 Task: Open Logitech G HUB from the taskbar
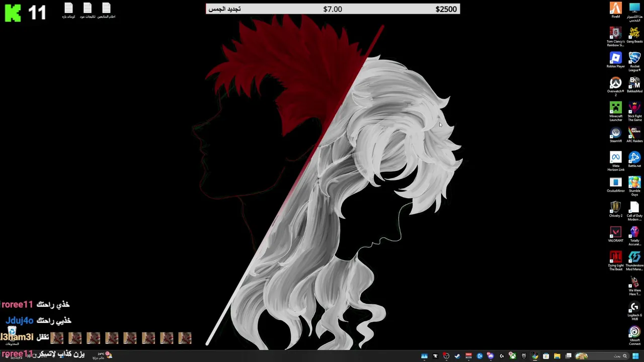pyautogui.click(x=502, y=356)
